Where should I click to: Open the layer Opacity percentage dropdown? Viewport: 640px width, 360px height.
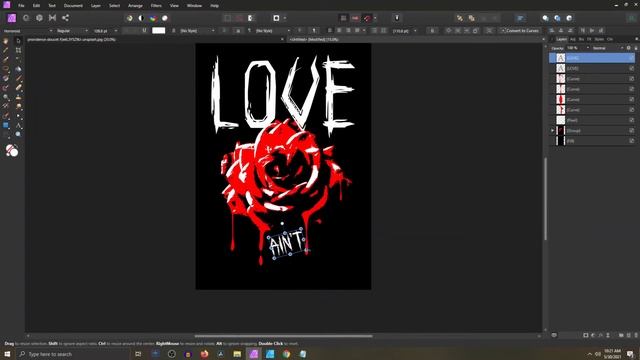[x=578, y=48]
